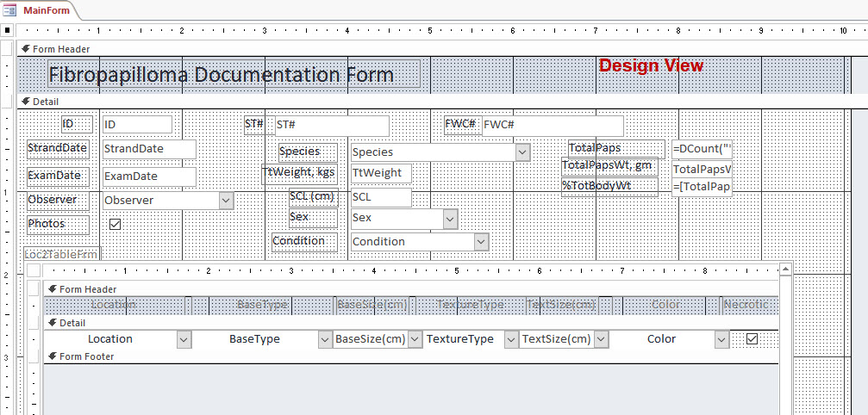Click the TotalPapsWt bound text box
Viewport: 868px width, 415px height.
pos(702,170)
